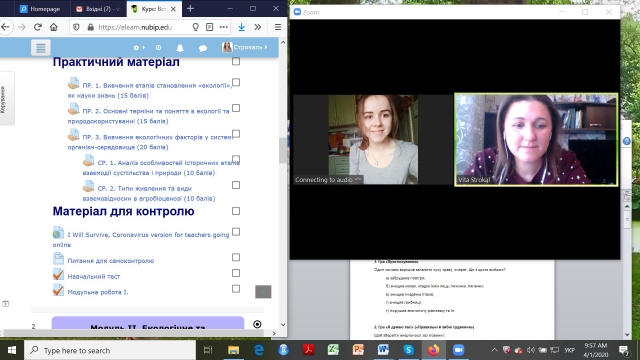Screen dimensions: 640x360
Task: Open the settings gear dropdown in Moodle
Action: point(139,48)
